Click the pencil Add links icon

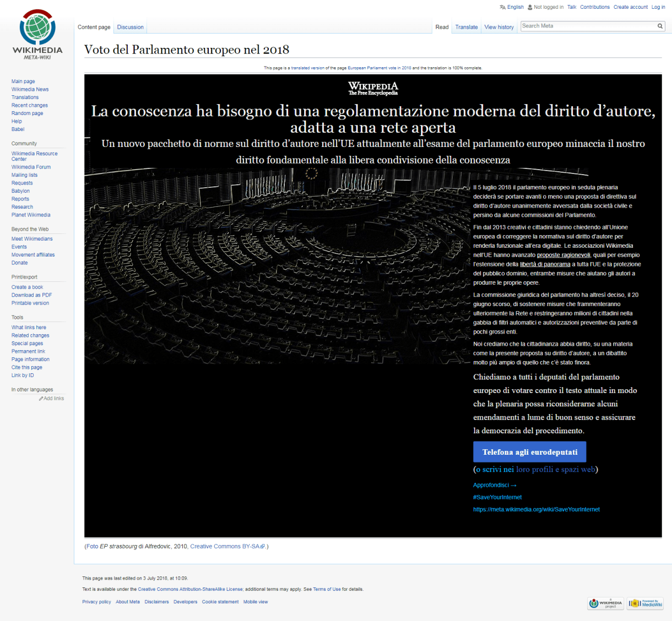41,399
